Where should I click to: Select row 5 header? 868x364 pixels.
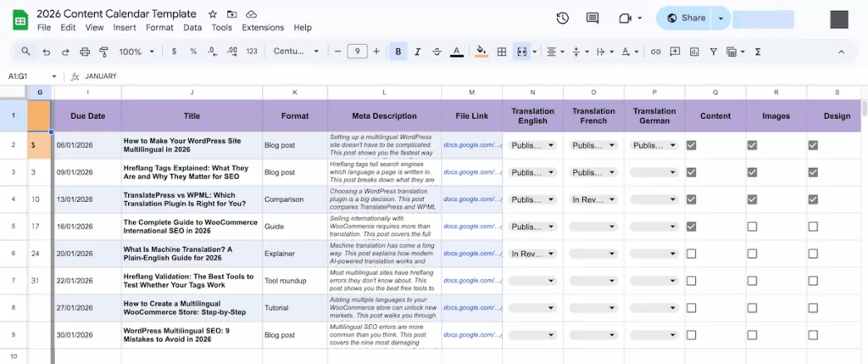point(14,227)
